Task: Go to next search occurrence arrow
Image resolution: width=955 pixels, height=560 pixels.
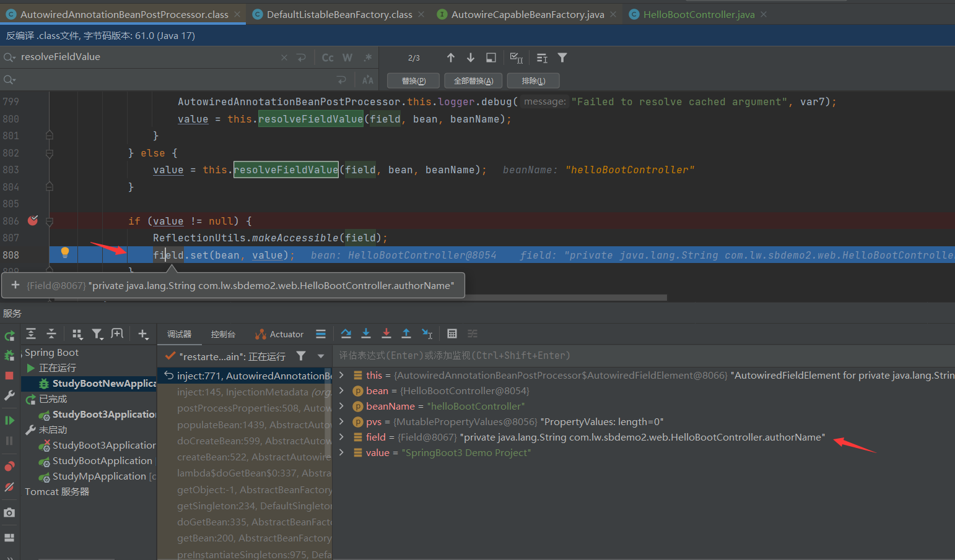Action: pyautogui.click(x=471, y=58)
